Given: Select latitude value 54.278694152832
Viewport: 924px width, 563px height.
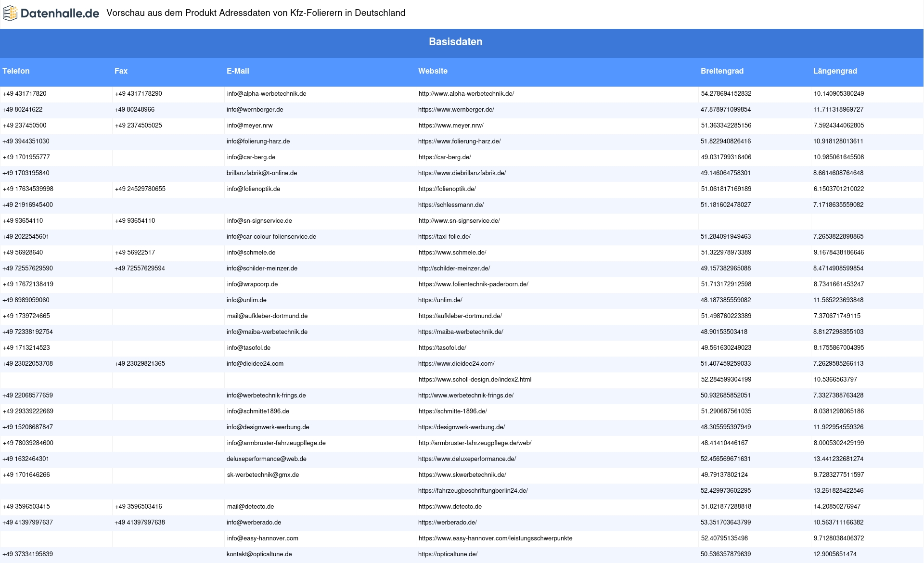Looking at the screenshot, I should [726, 94].
